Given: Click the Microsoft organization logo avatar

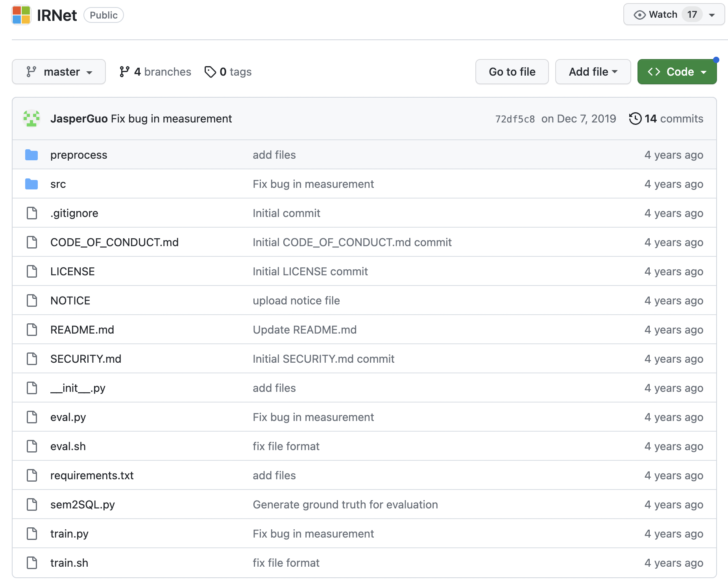Looking at the screenshot, I should point(21,15).
